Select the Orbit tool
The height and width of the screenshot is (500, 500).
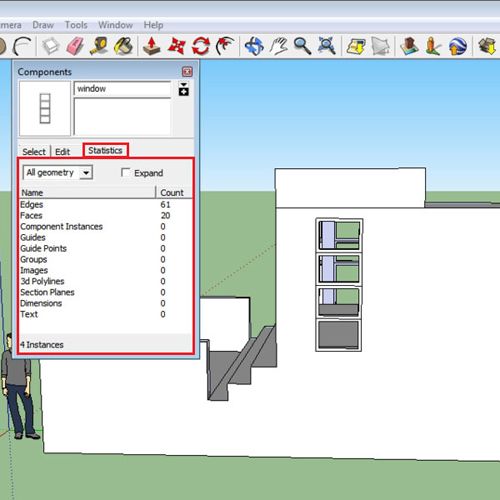coord(254,46)
